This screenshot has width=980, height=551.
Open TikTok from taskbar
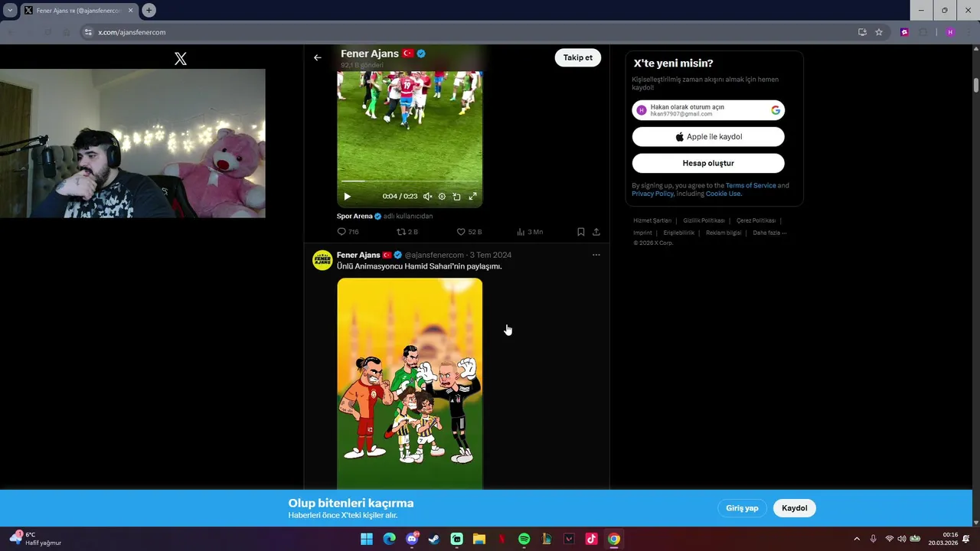591,539
